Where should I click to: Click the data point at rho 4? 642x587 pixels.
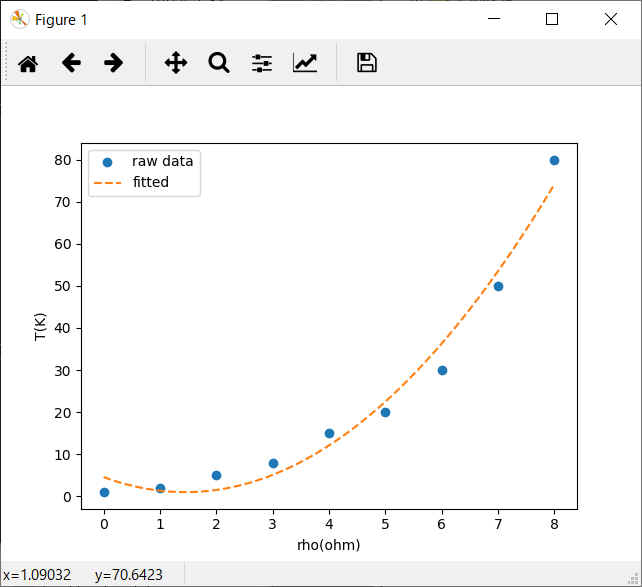pyautogui.click(x=329, y=433)
